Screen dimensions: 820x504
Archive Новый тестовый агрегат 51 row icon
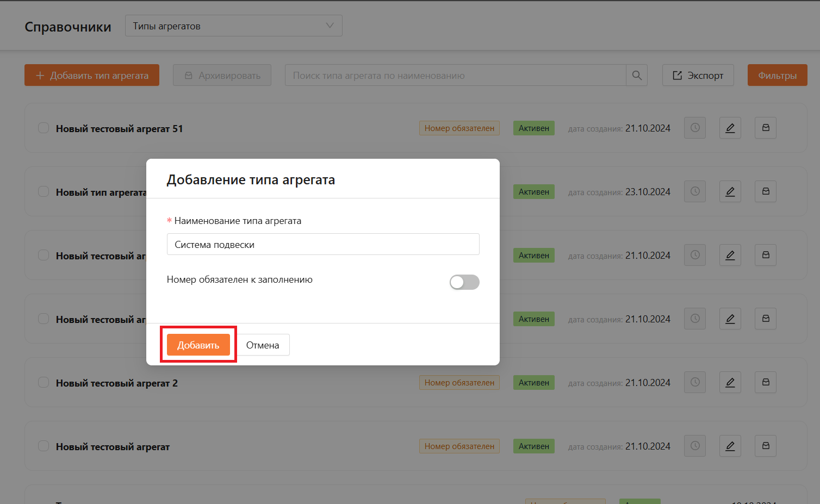click(765, 128)
